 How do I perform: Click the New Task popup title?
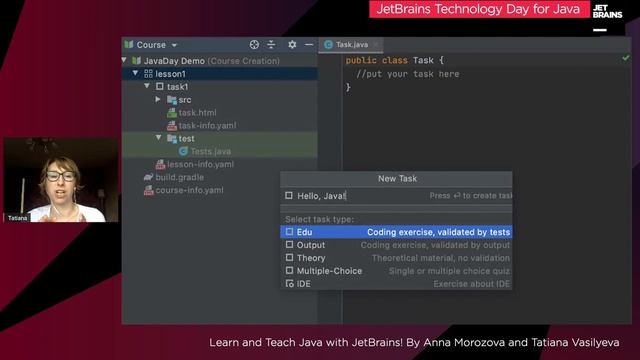coord(397,179)
